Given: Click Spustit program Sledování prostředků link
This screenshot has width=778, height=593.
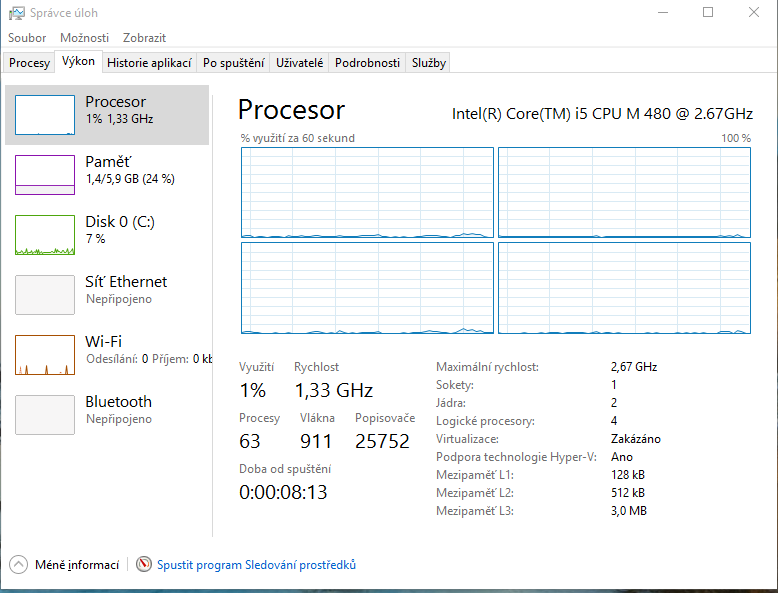Looking at the screenshot, I should (x=256, y=565).
